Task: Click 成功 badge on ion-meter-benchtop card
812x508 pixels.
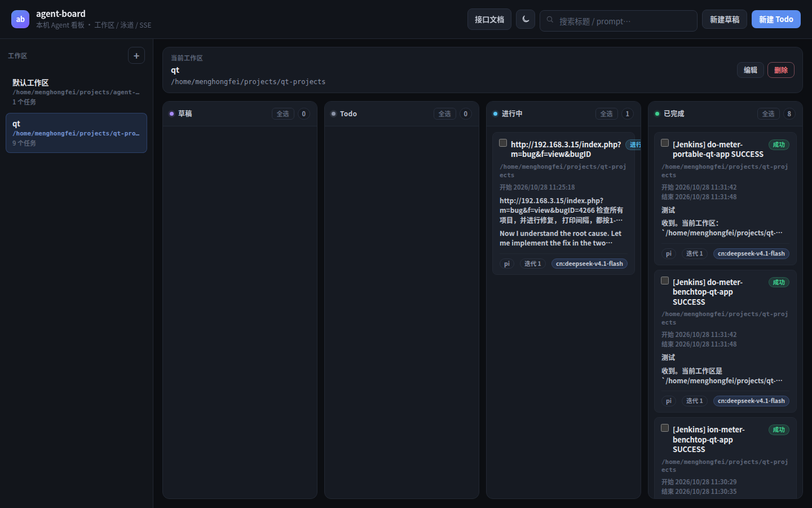Action: (779, 430)
